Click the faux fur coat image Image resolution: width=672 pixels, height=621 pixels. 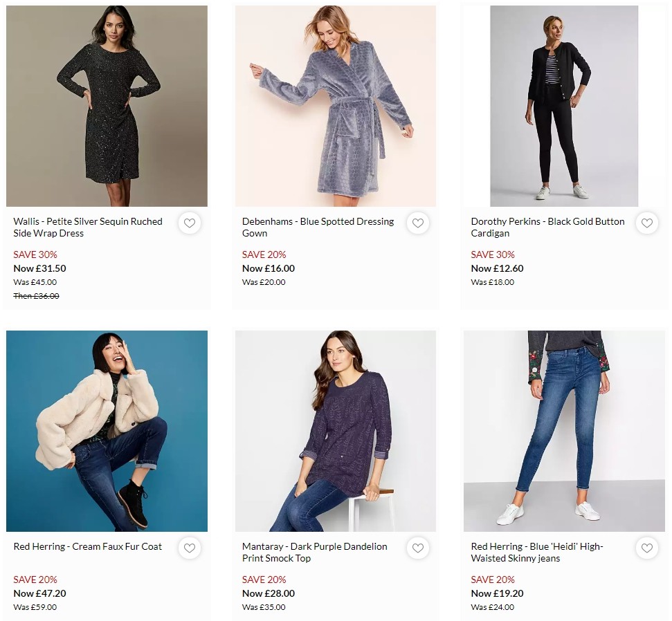click(x=107, y=431)
